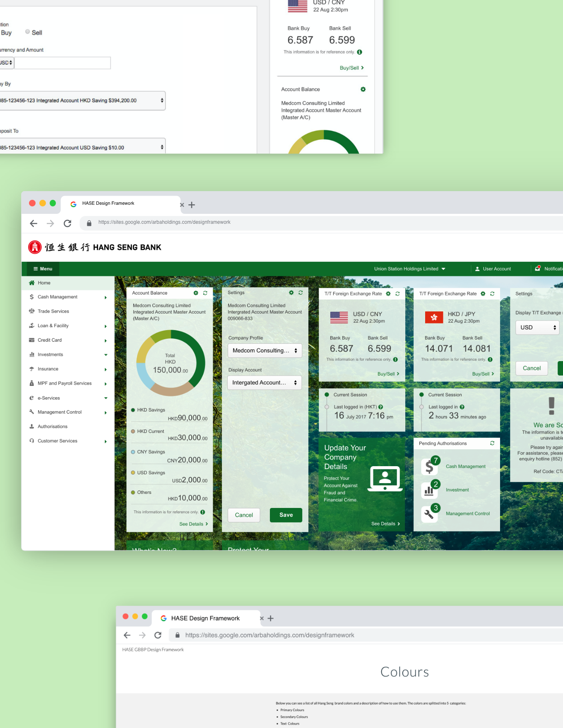563x728 pixels.
Task: Open settings gear on HKD/JPY exchange card
Action: (x=483, y=294)
